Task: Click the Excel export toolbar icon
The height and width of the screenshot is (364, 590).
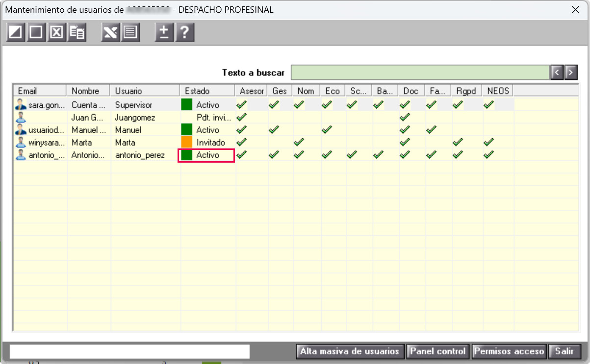Action: coord(111,32)
